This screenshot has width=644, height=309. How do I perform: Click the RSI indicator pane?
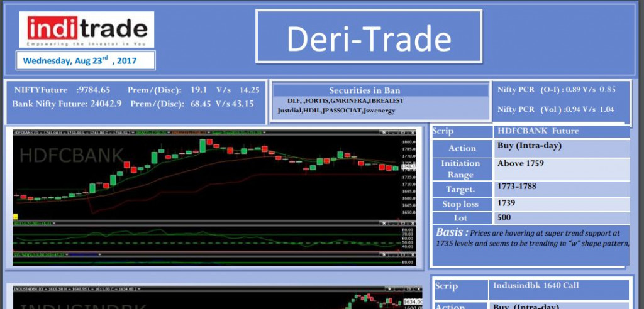pyautogui.click(x=214, y=236)
